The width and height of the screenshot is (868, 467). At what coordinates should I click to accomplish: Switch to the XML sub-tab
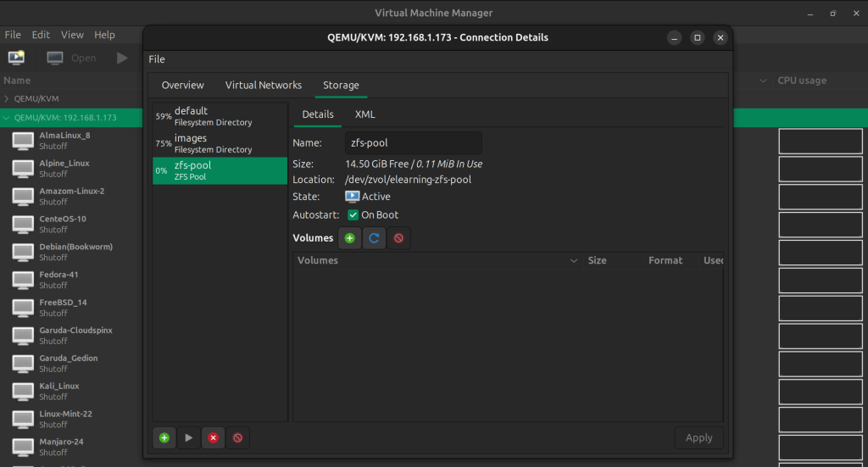[364, 114]
